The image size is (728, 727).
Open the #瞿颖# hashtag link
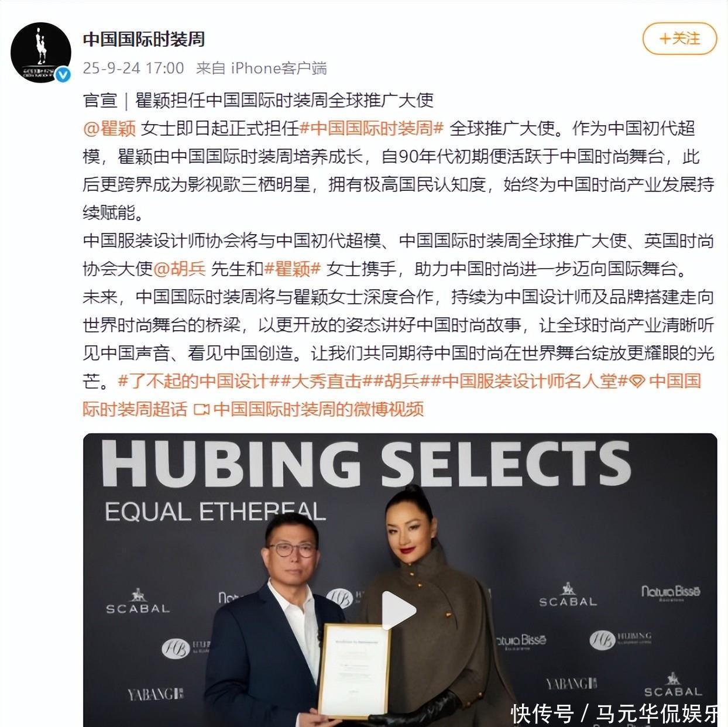293,269
